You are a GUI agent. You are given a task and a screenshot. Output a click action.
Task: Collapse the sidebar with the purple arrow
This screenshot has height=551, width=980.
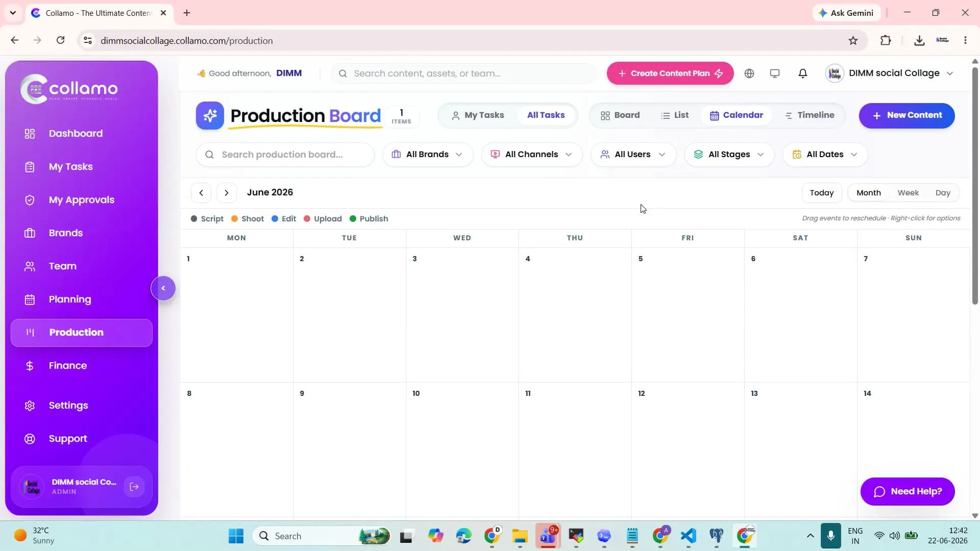pos(163,288)
